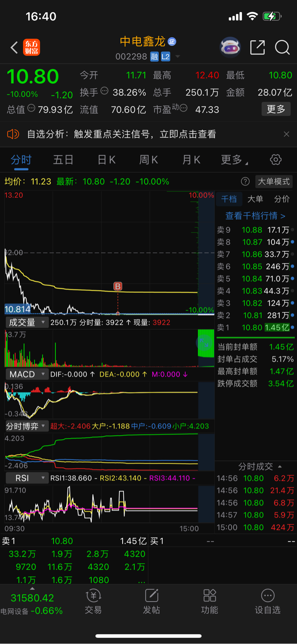
Task: Tap the share export icon
Action: pyautogui.click(x=258, y=47)
